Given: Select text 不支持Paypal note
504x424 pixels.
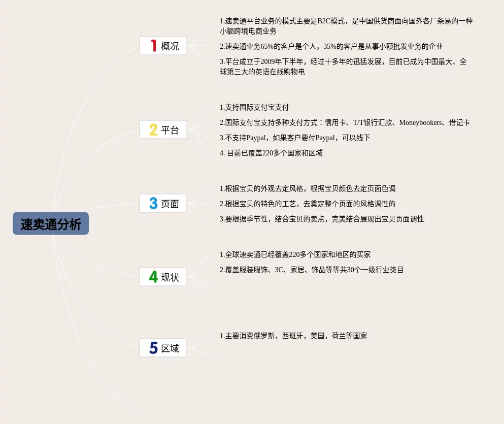Looking at the screenshot, I should point(295,138).
